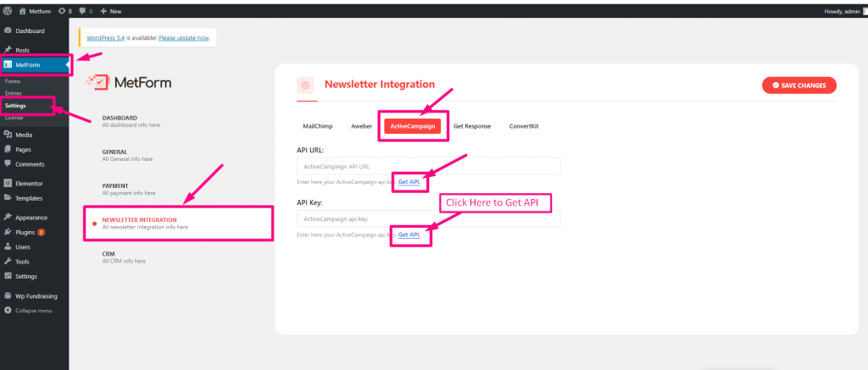Open the Plugins menu label
Image resolution: width=868 pixels, height=370 pixels.
[x=25, y=232]
